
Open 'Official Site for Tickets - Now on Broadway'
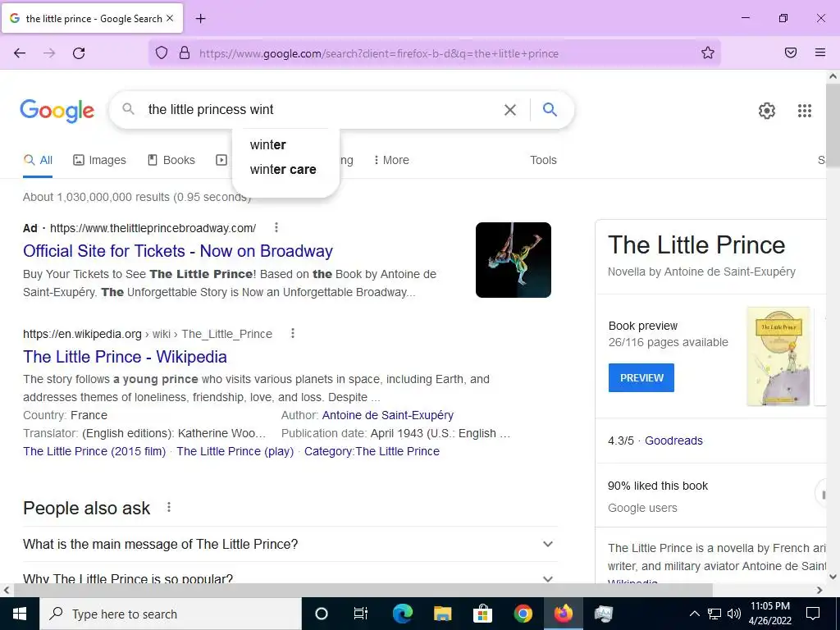click(178, 251)
